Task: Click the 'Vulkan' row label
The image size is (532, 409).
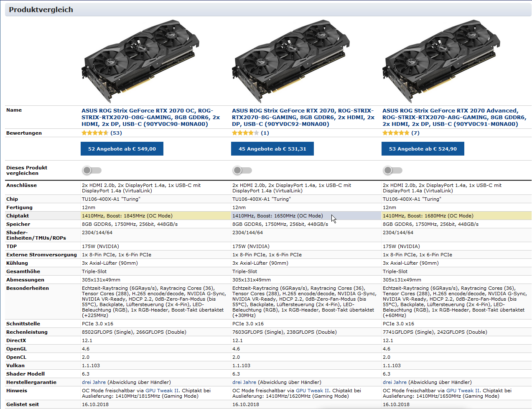Action: tap(15, 366)
